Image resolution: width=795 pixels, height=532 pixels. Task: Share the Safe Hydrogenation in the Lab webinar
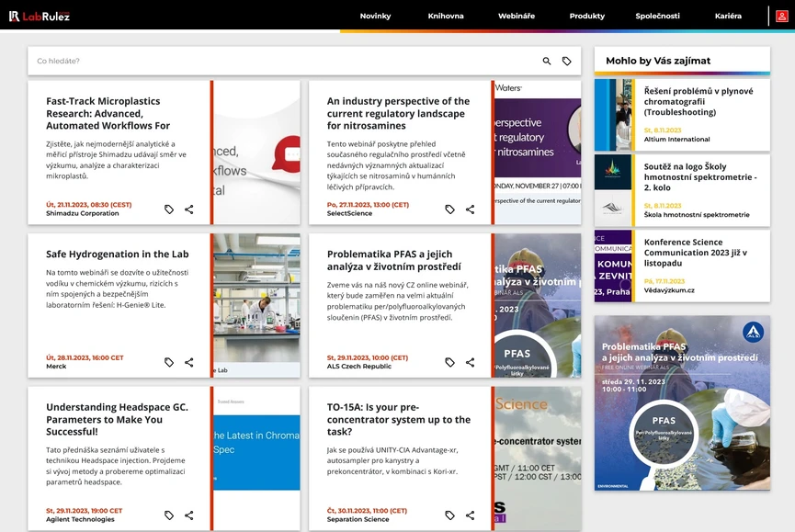pos(189,361)
